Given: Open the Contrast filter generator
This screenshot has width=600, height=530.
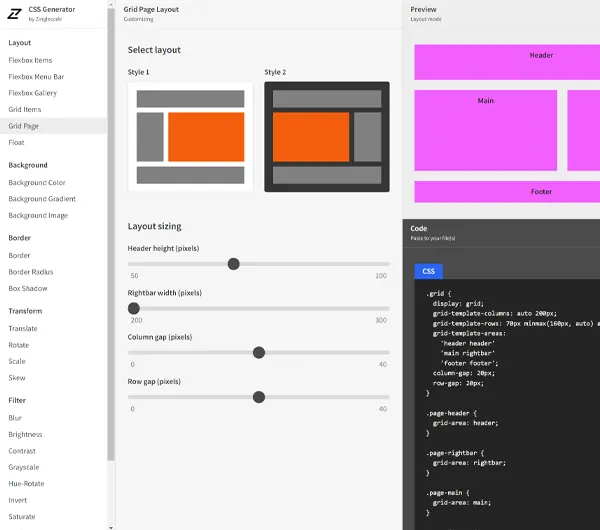Looking at the screenshot, I should pyautogui.click(x=22, y=451).
